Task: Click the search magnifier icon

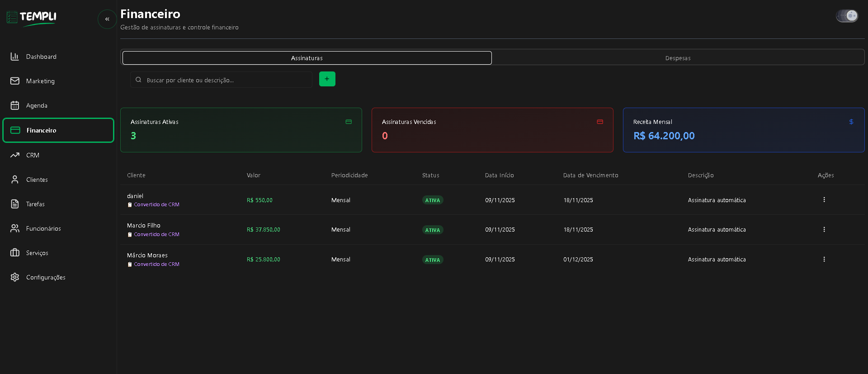Action: (138, 80)
